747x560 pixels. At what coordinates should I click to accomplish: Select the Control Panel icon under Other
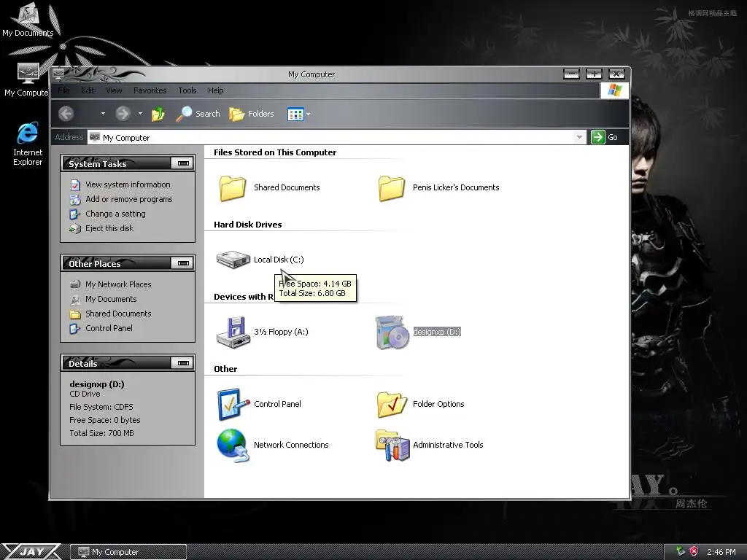point(233,404)
